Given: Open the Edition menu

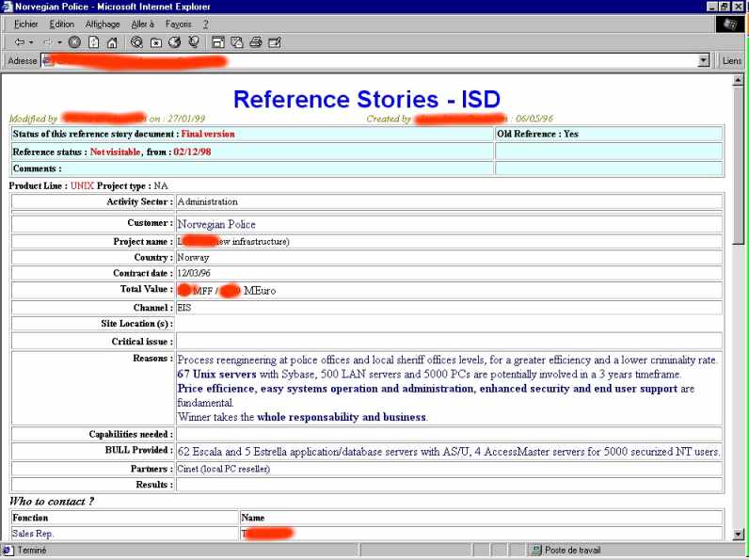Looking at the screenshot, I should [x=61, y=24].
